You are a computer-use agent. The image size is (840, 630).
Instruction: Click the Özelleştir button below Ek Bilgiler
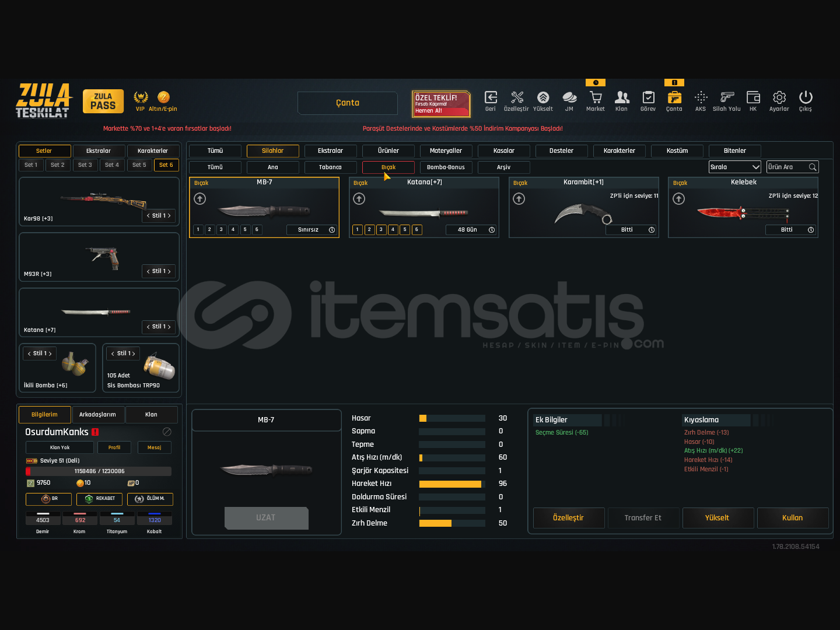point(569,518)
